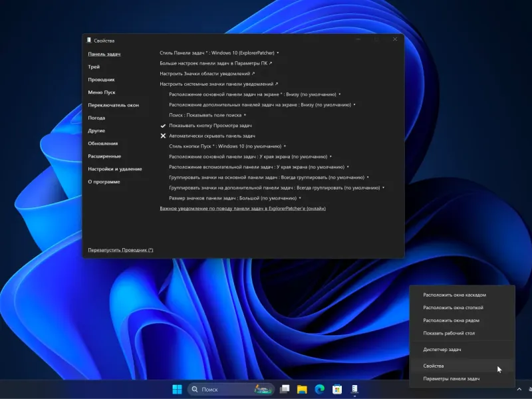532x399 pixels.
Task: Open О программе section
Action: click(104, 182)
